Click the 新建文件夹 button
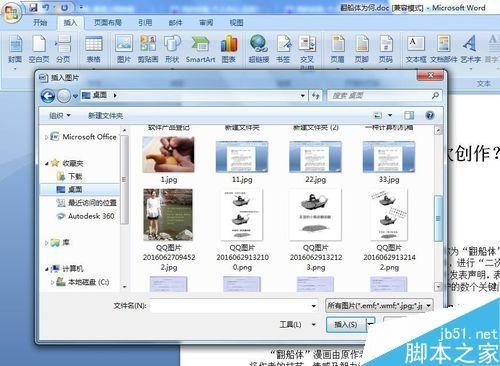The height and width of the screenshot is (366, 500). (105, 115)
